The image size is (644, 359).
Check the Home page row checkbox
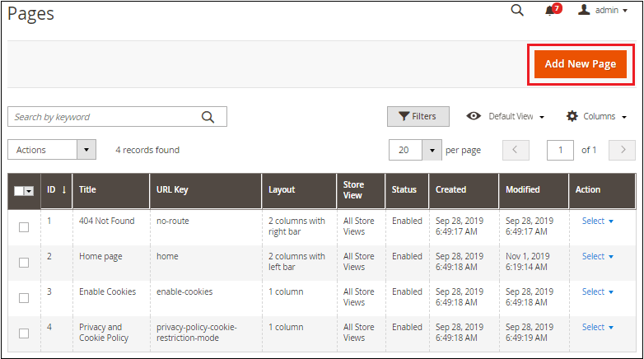coord(24,263)
